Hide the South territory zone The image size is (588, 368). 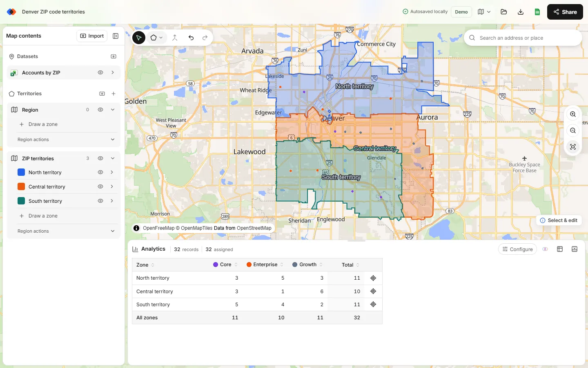point(100,201)
